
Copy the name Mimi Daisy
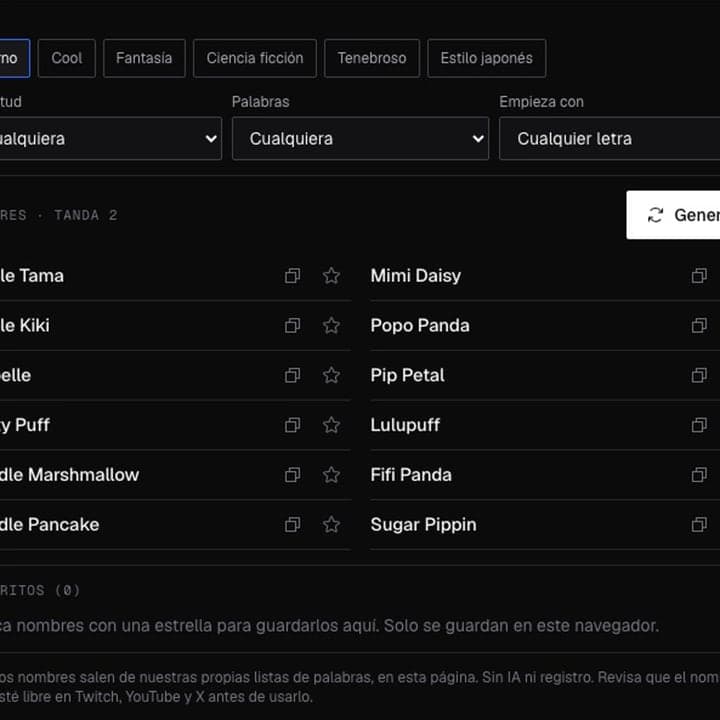click(x=699, y=276)
